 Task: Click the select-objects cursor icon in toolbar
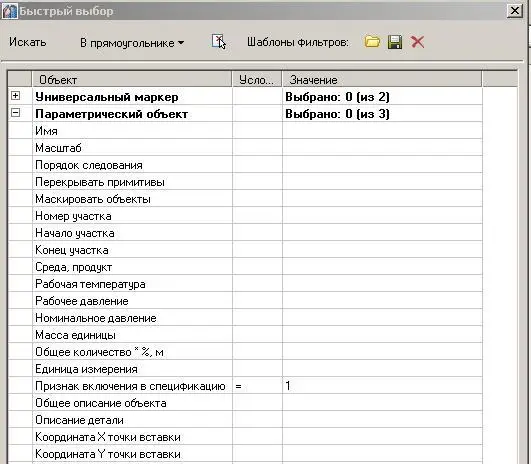pyautogui.click(x=218, y=42)
